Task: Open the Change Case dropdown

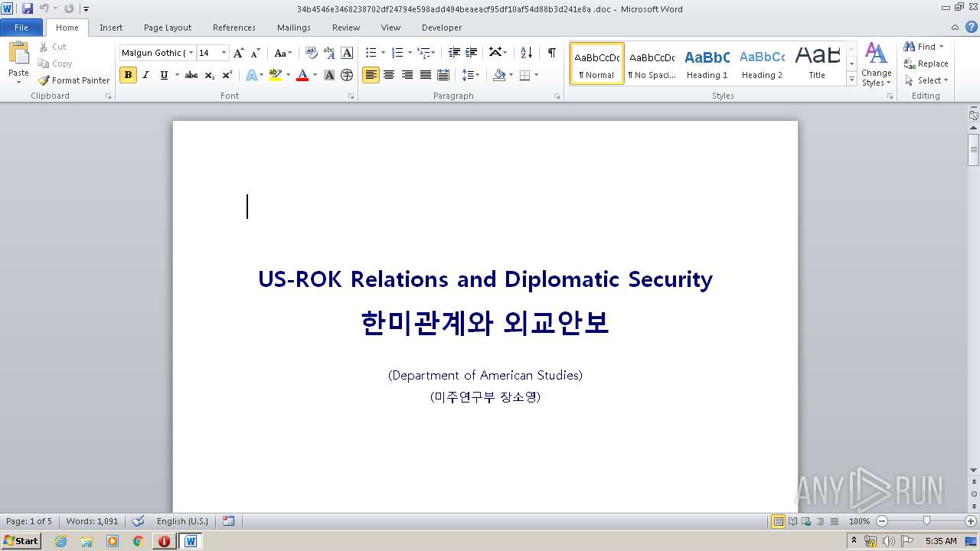Action: coord(283,53)
